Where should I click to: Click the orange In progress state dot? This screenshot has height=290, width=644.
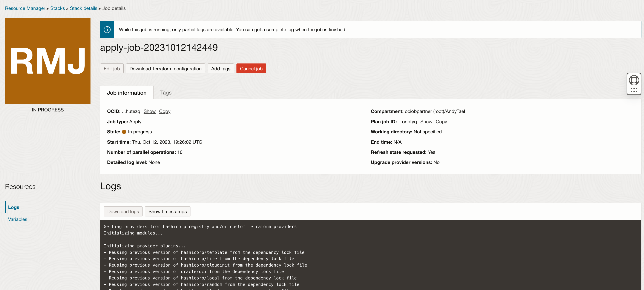tap(124, 132)
